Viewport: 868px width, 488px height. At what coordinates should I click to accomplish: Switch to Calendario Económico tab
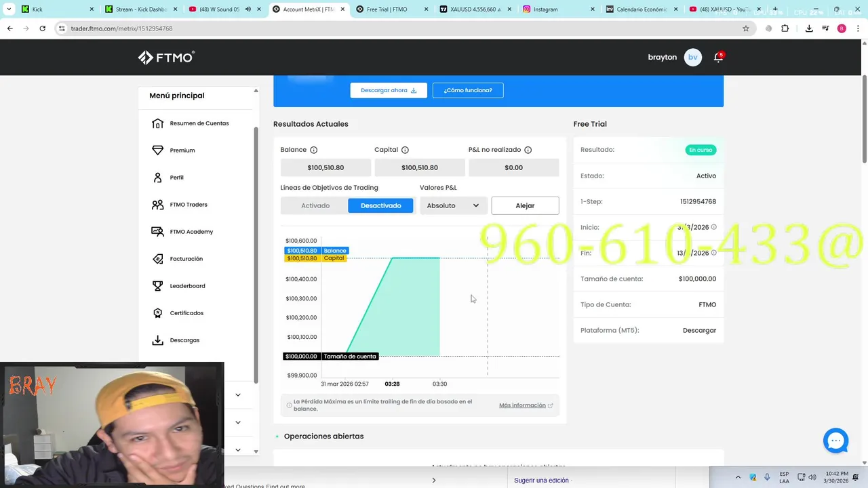(643, 9)
